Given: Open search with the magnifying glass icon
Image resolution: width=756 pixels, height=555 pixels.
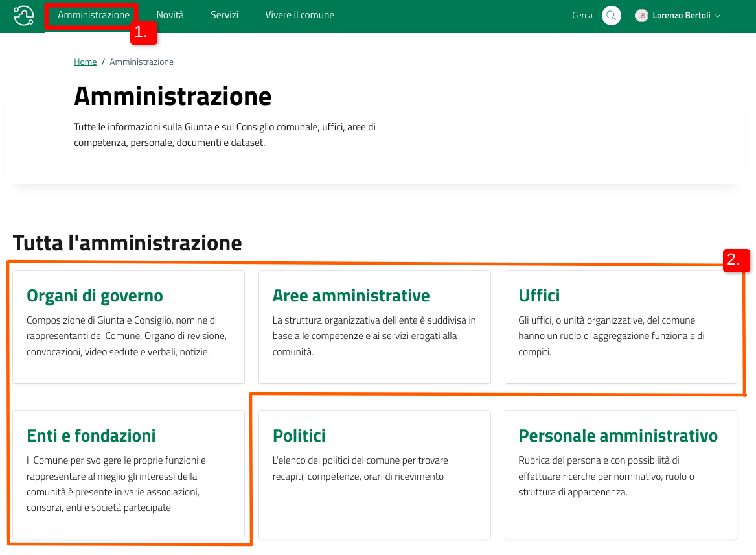Looking at the screenshot, I should click(611, 15).
